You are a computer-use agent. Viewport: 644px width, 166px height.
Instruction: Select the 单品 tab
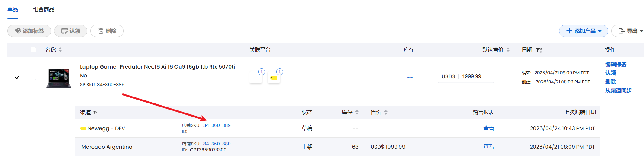pos(12,9)
